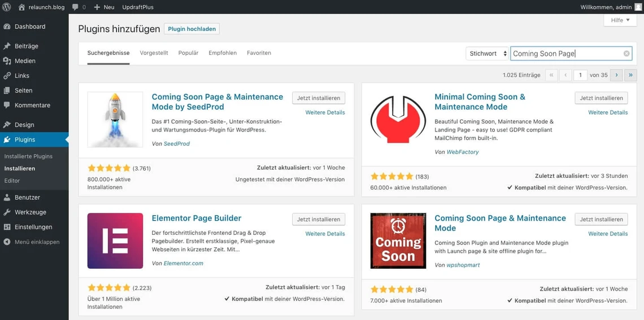The image size is (644, 320).
Task: Click the Minimal Coming Soon wrench icon
Action: pyautogui.click(x=398, y=120)
